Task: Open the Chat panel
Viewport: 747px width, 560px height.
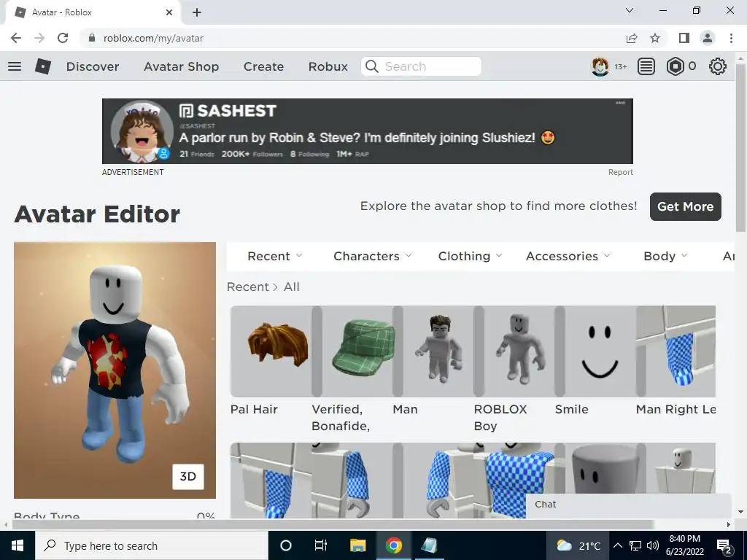Action: [628, 505]
